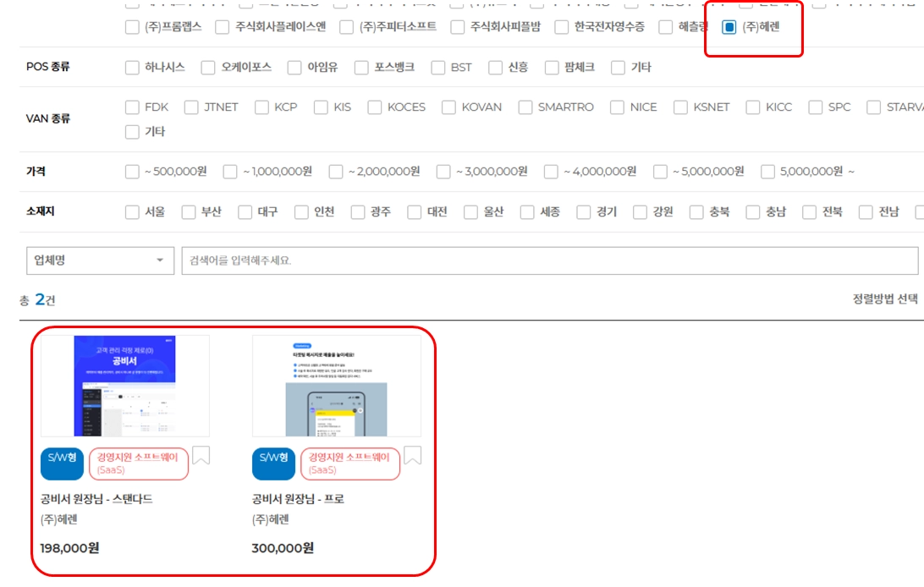Screen dimensions: 924x587
Task: Open 공비서 원장님 - 스탠다드 product title
Action: pos(96,499)
